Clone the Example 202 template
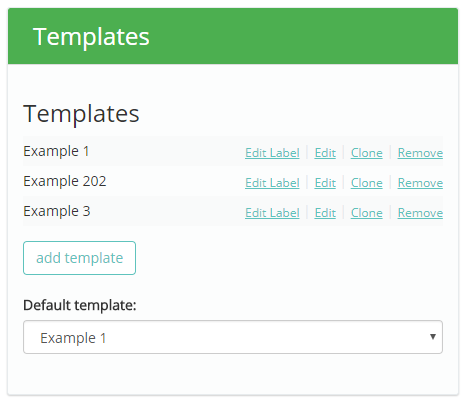The height and width of the screenshot is (402, 466). [366, 183]
